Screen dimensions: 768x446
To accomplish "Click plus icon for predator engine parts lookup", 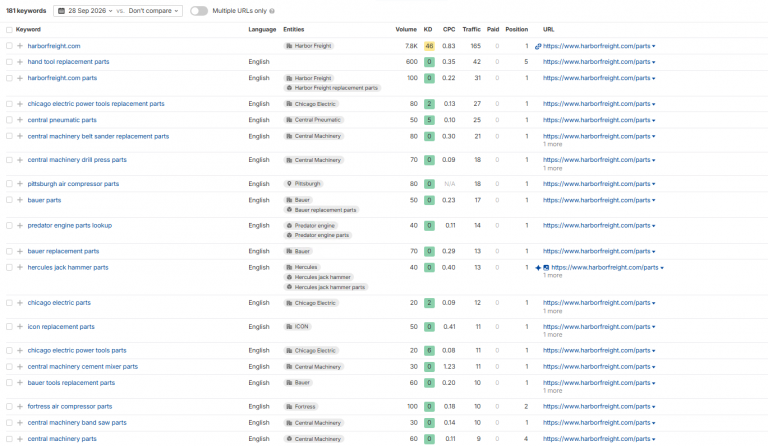I will tap(20, 226).
